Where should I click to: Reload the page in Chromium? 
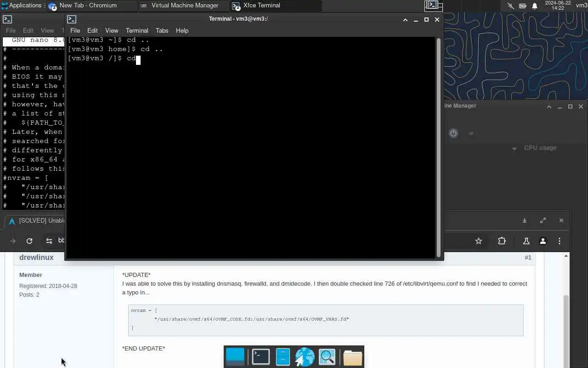pos(29,241)
